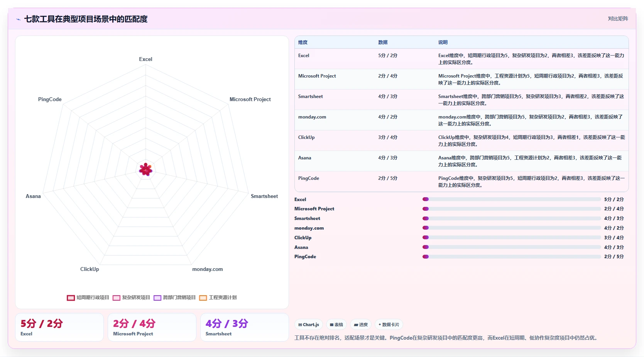Click the 2分 / 5分 value in the PingCode table row

(x=388, y=178)
